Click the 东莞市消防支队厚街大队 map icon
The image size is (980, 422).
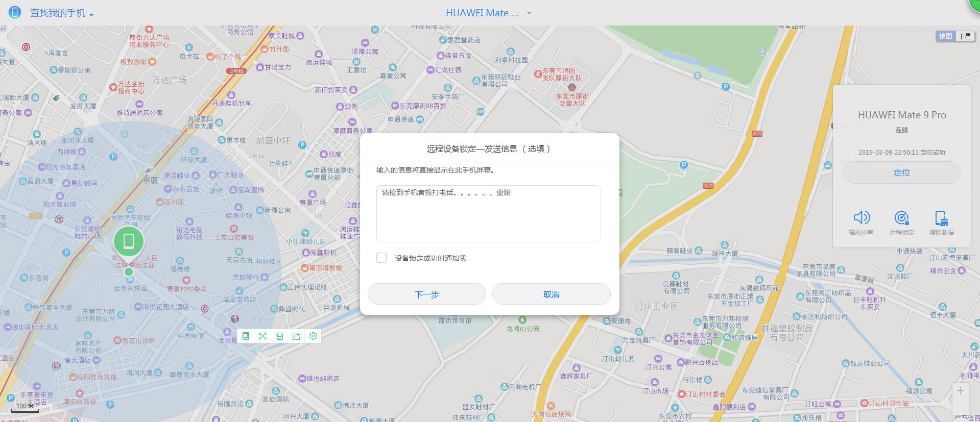(538, 74)
